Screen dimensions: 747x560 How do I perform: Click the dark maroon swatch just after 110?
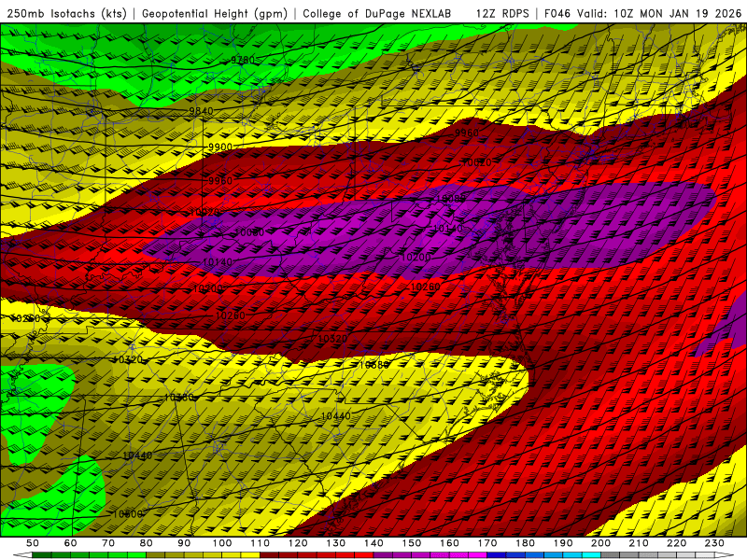270,555
